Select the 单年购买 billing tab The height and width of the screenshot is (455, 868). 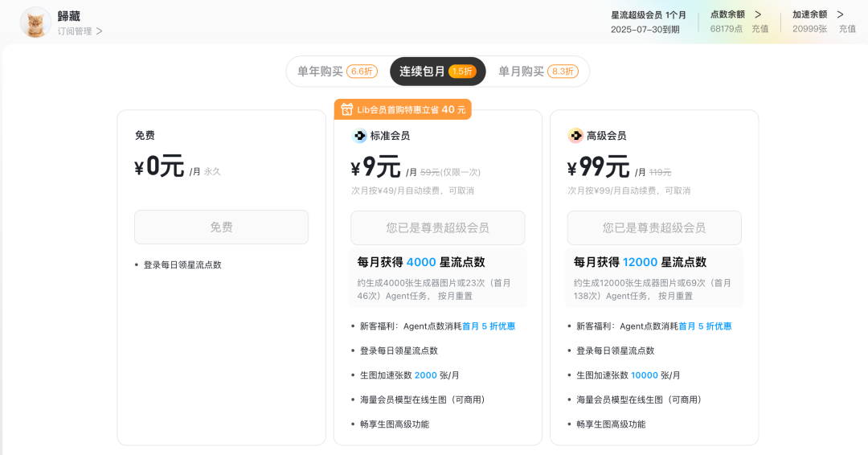point(337,72)
